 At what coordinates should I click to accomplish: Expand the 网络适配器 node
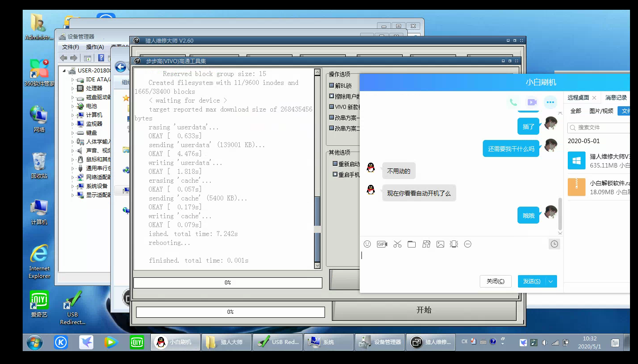(x=73, y=177)
